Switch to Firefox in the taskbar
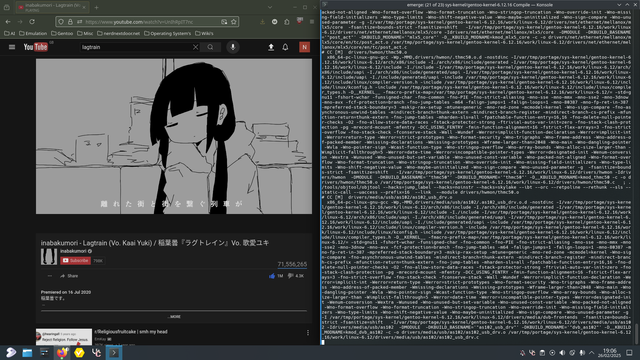The image size is (640, 360). pyautogui.click(x=62, y=353)
